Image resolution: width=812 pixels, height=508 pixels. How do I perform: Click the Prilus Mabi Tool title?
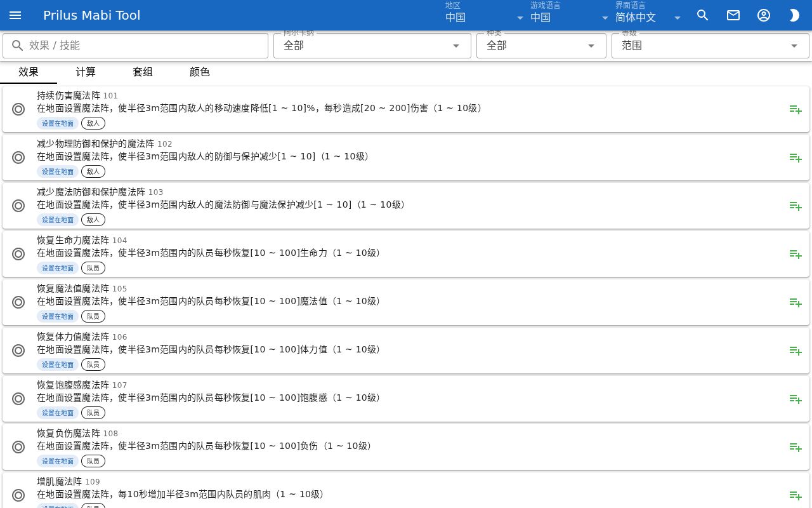(x=92, y=15)
